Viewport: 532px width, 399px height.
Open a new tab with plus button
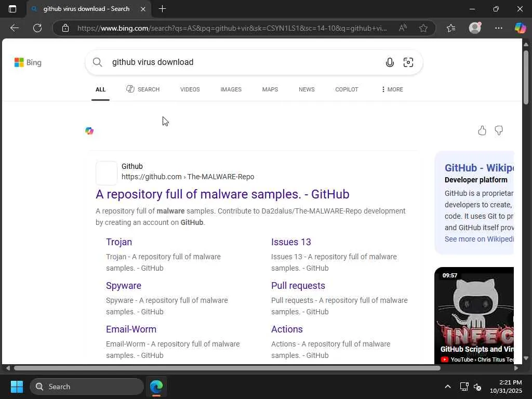(x=162, y=9)
